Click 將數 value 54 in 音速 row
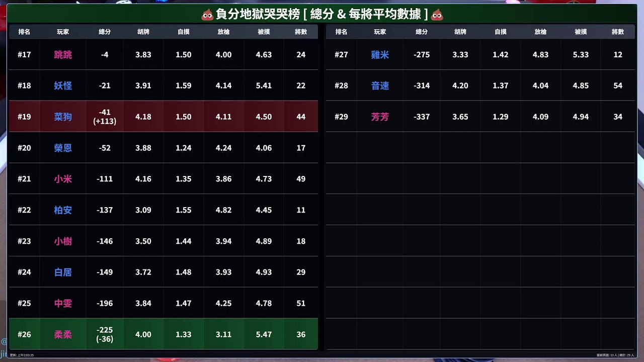The height and width of the screenshot is (362, 644). point(618,85)
